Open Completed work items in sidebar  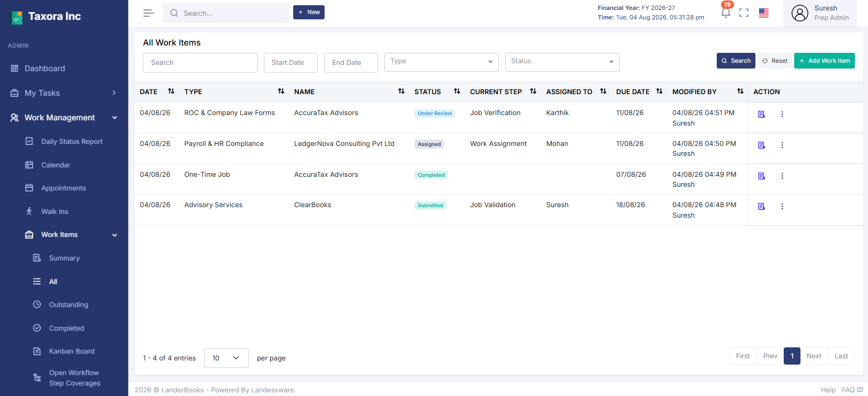[x=66, y=328]
